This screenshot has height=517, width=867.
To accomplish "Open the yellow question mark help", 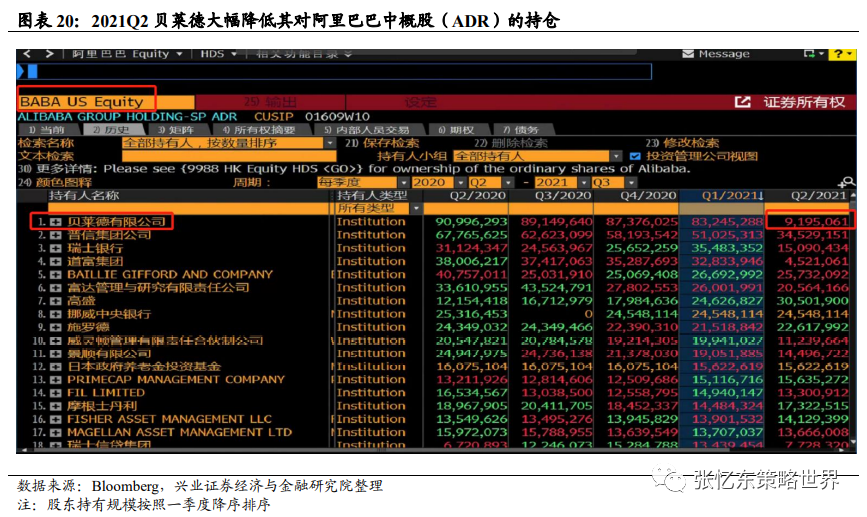I will pyautogui.click(x=842, y=54).
